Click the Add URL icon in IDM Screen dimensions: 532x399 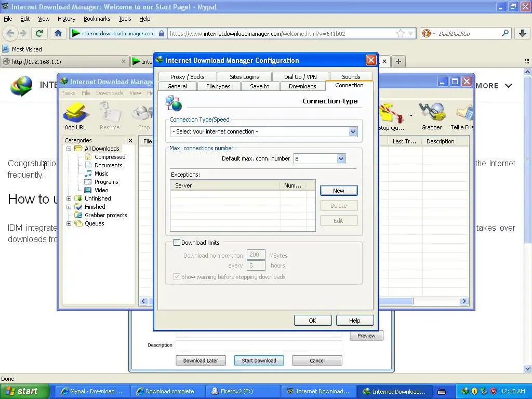point(75,116)
